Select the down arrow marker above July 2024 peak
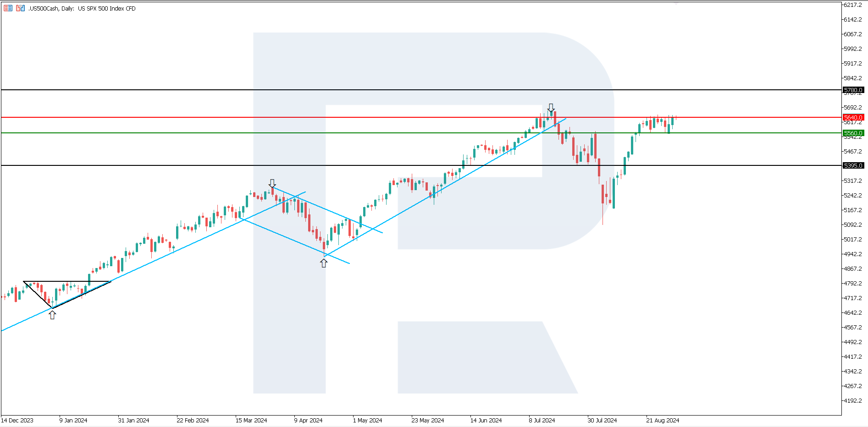The width and height of the screenshot is (868, 427). tap(551, 108)
